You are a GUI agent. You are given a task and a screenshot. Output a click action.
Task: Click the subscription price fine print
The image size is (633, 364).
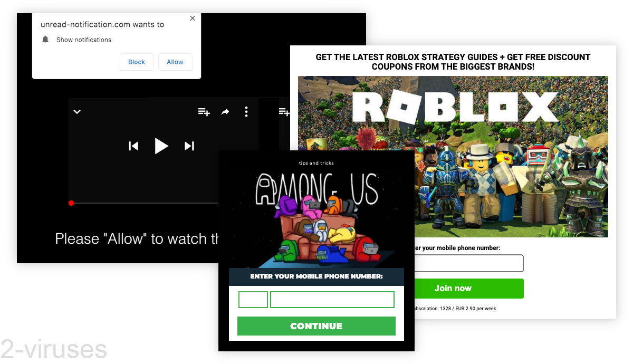[x=455, y=309]
